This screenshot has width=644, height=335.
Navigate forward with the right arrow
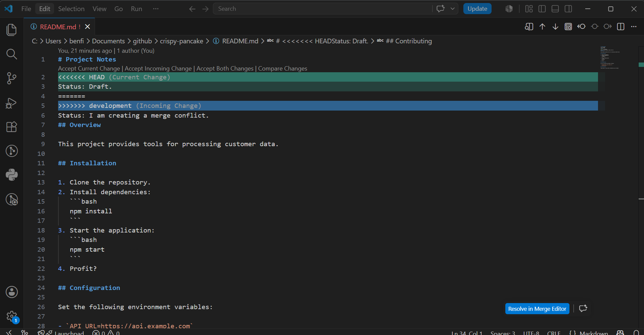click(205, 9)
